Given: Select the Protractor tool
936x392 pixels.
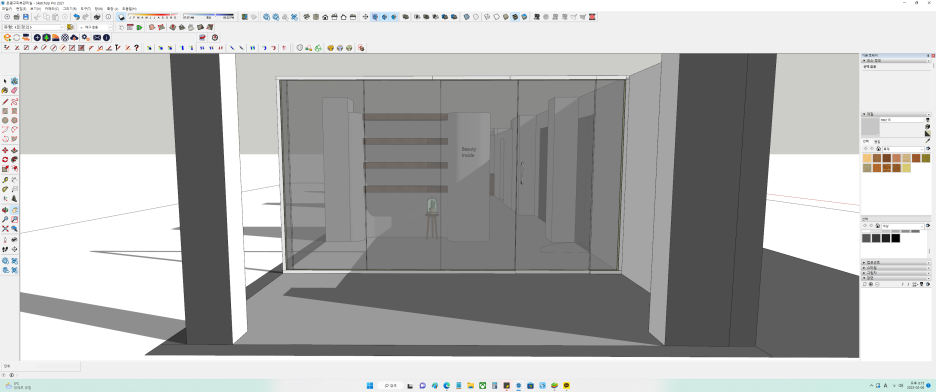Looking at the screenshot, I should tap(5, 190).
